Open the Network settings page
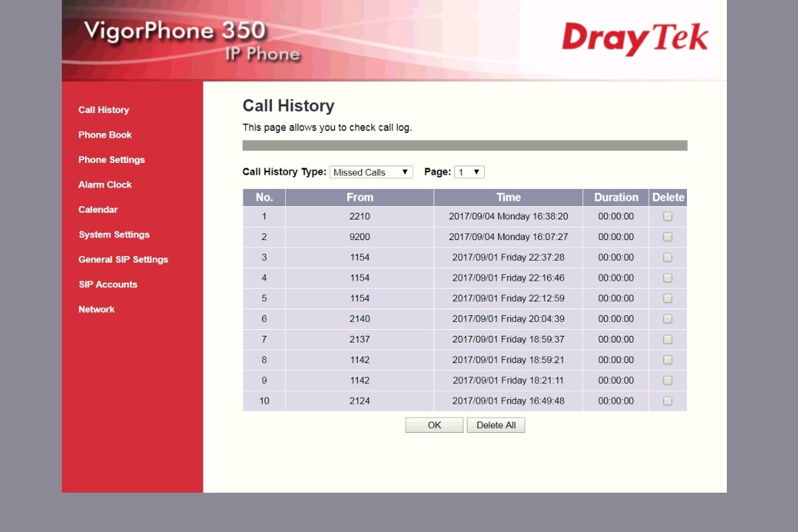This screenshot has height=532, width=798. (x=96, y=309)
